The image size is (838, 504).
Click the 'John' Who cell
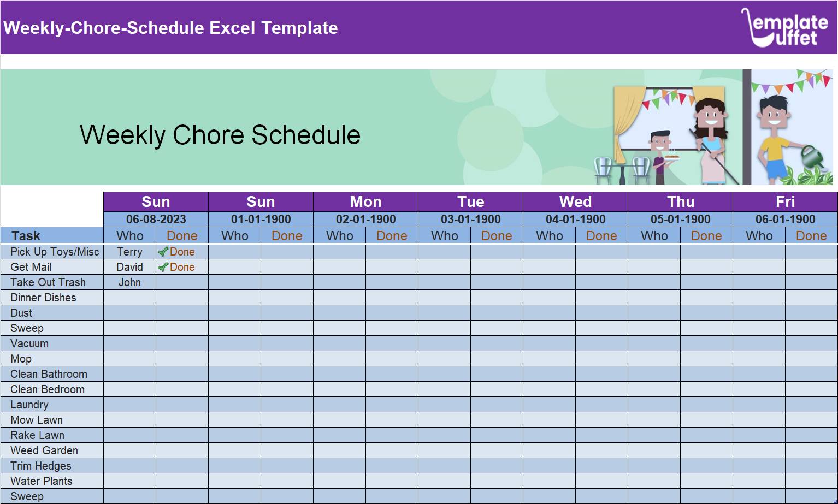[129, 282]
